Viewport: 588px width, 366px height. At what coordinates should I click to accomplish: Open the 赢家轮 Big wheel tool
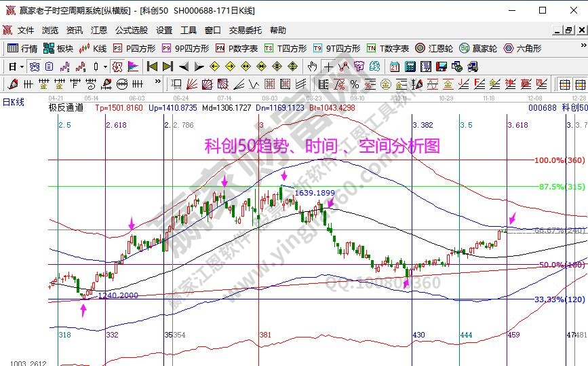[477, 48]
